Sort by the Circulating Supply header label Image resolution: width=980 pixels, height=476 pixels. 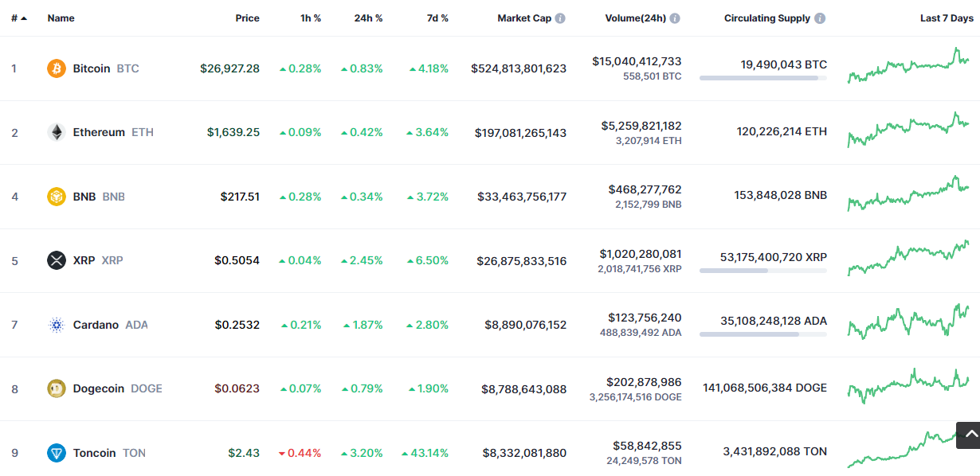click(x=767, y=18)
